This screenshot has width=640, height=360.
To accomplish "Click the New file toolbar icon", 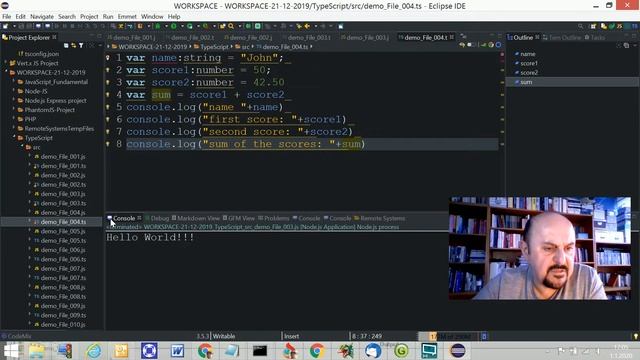I will 6,26.
